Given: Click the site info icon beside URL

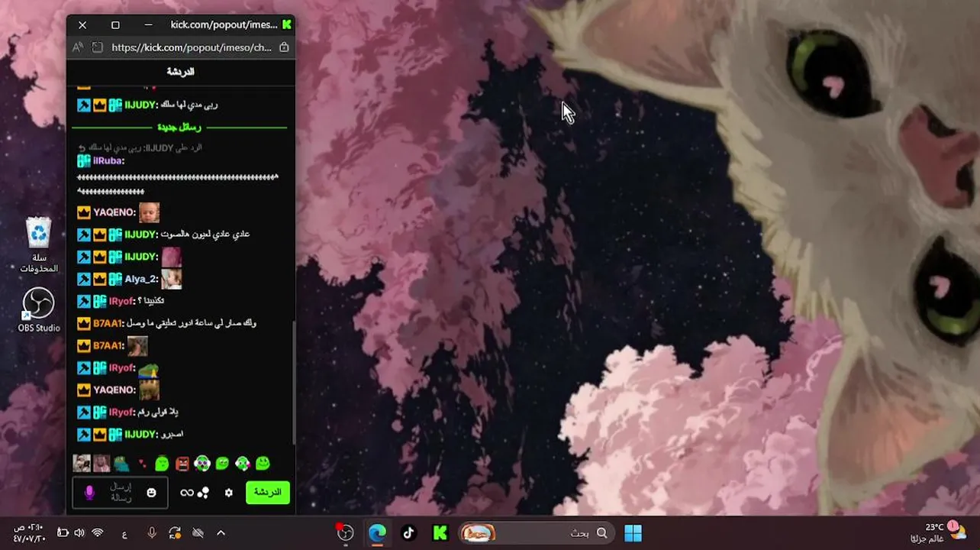Looking at the screenshot, I should (97, 47).
